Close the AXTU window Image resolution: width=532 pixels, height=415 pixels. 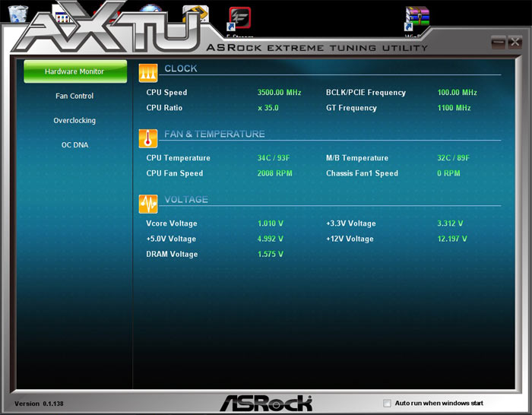[x=515, y=42]
